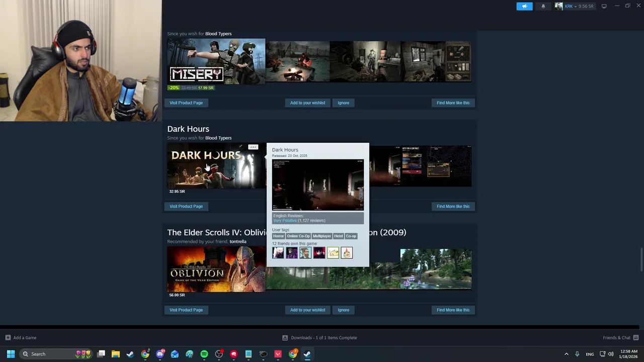Find More like this for Dark Hours
This screenshot has width=644, height=362.
[x=453, y=206]
